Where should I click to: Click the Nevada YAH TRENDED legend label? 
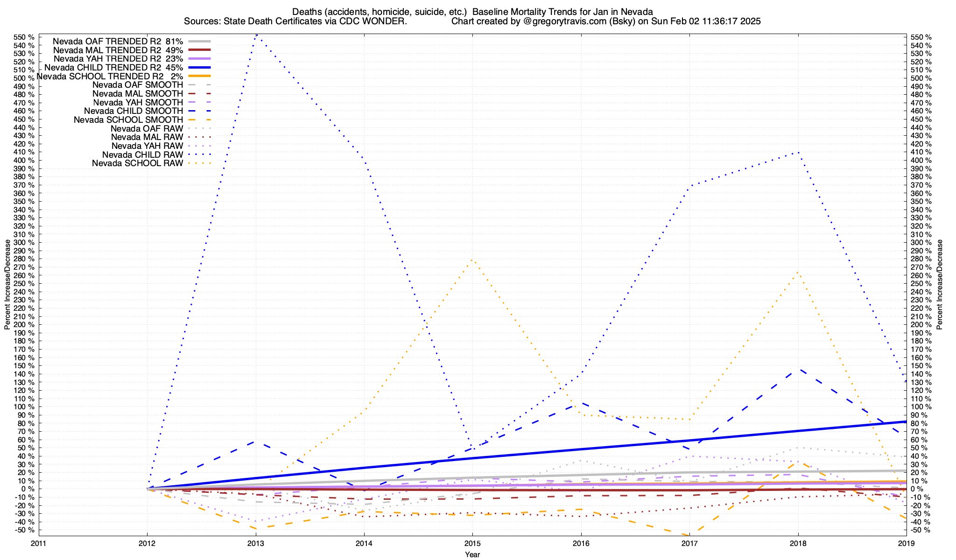pos(118,59)
